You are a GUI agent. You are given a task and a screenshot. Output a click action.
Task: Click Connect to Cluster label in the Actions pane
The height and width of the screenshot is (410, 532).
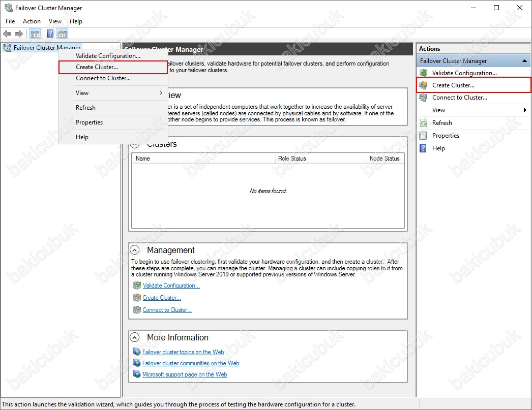[460, 98]
